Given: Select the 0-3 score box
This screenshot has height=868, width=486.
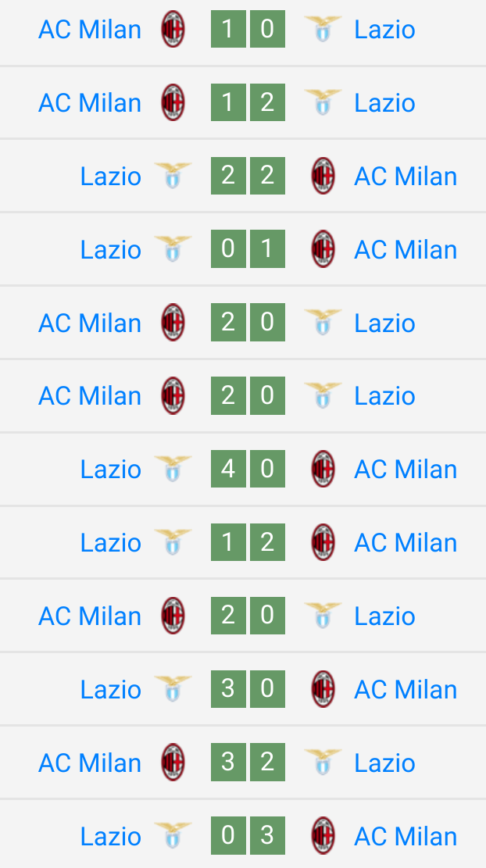Looking at the screenshot, I should click(248, 835).
